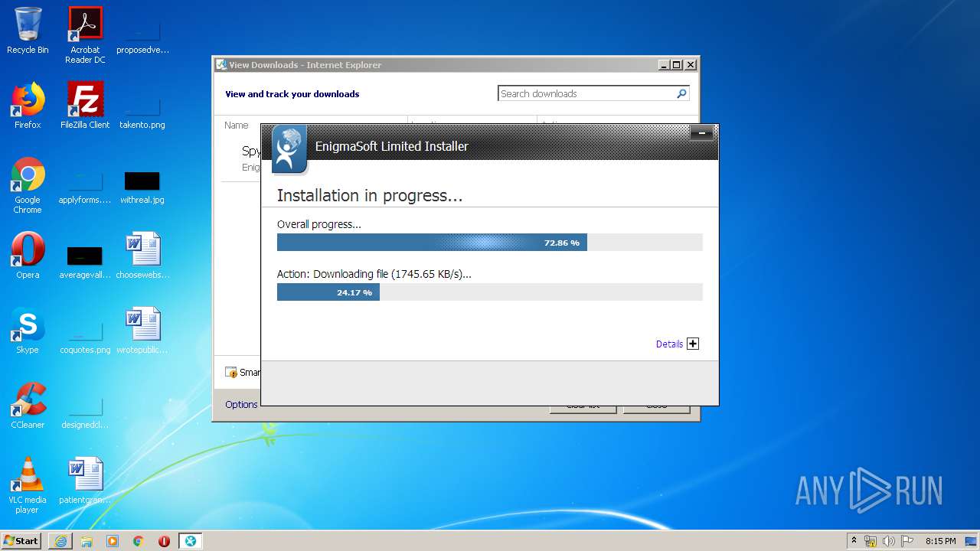The image size is (980, 551).
Task: Click 'Installation in progress...' heading
Action: click(370, 196)
